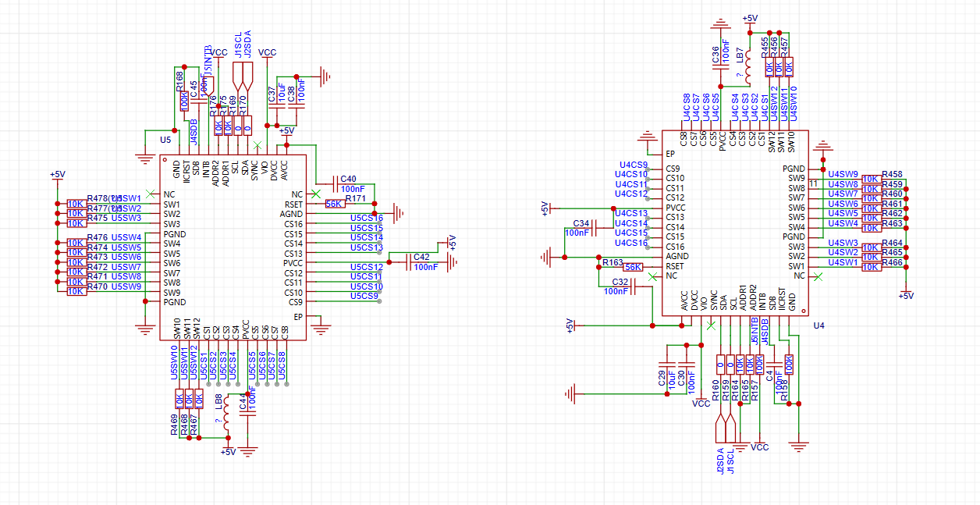Select net label U5CS16

366,218
